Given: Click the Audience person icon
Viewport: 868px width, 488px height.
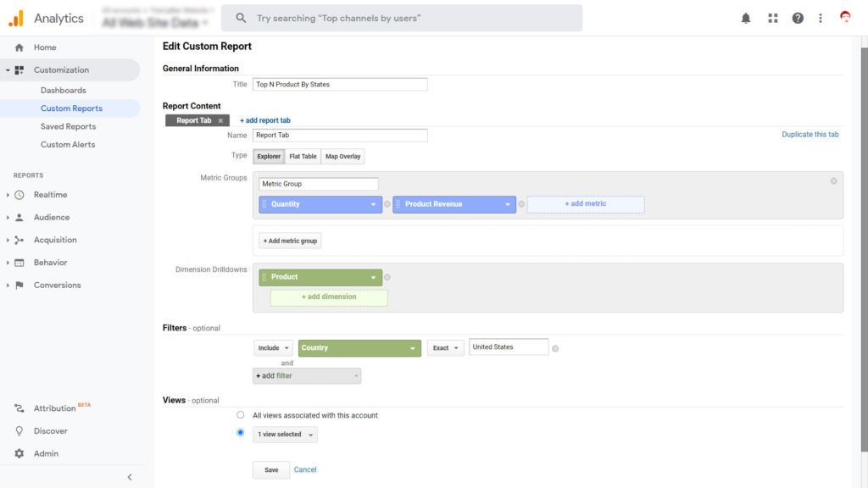Looking at the screenshot, I should (19, 218).
